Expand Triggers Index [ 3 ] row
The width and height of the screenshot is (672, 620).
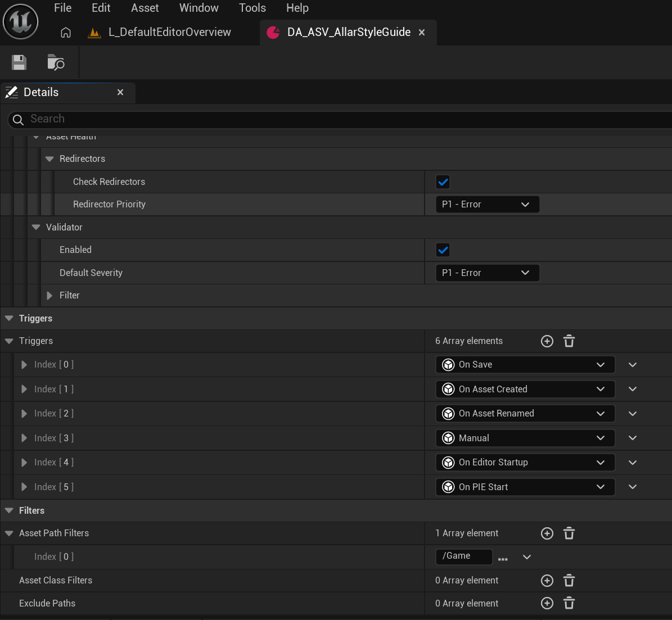coord(24,438)
